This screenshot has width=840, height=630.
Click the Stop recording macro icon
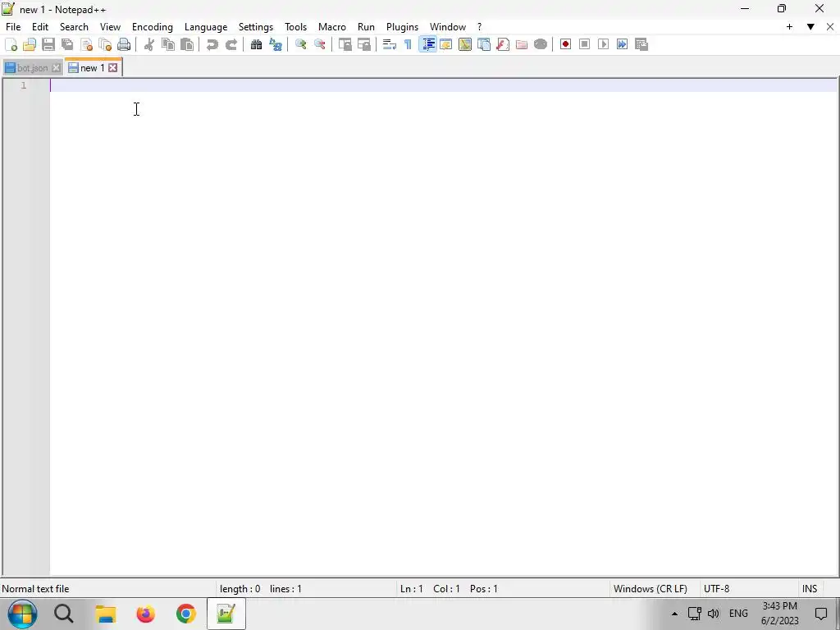(584, 44)
